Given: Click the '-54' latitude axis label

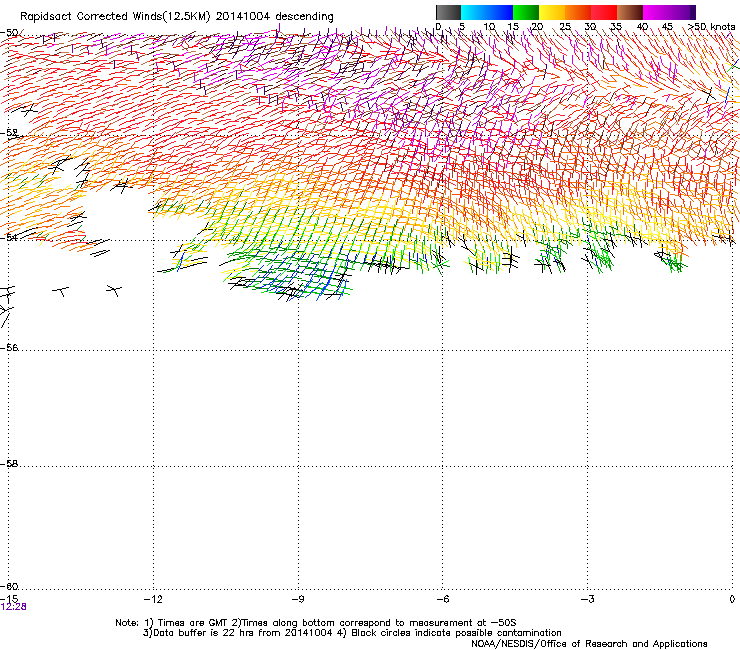Looking at the screenshot, I should click(9, 237).
